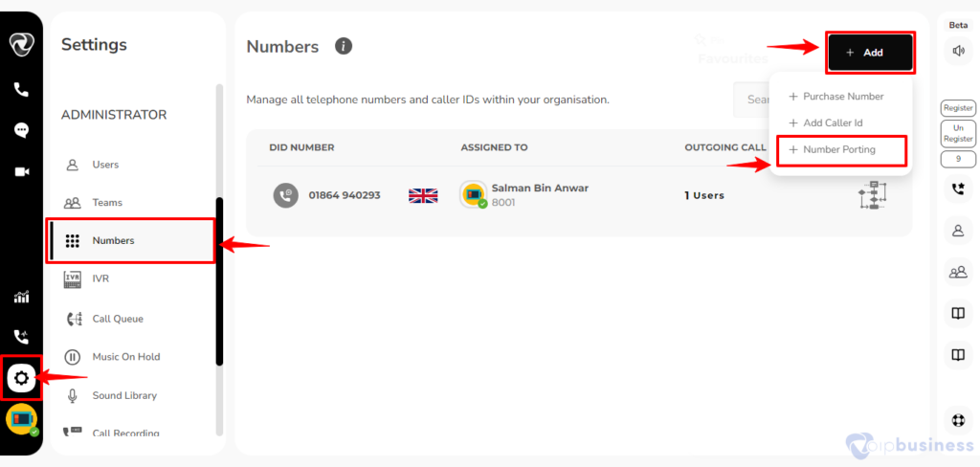This screenshot has height=467, width=980.
Task: Click the Register button
Action: coord(958,108)
